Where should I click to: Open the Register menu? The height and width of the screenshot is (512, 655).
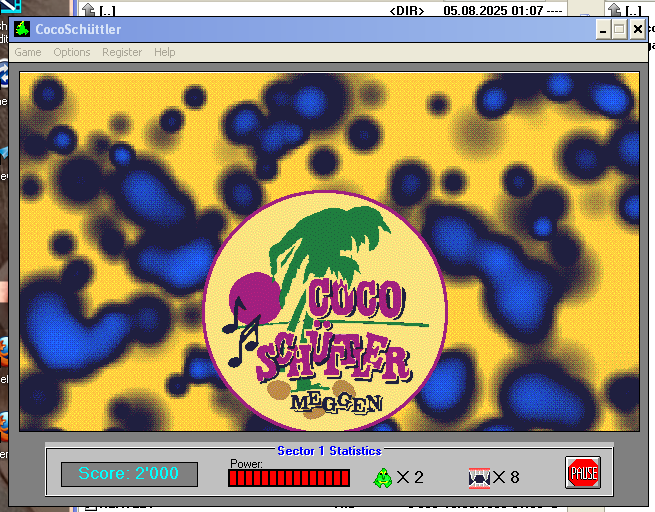(122, 52)
